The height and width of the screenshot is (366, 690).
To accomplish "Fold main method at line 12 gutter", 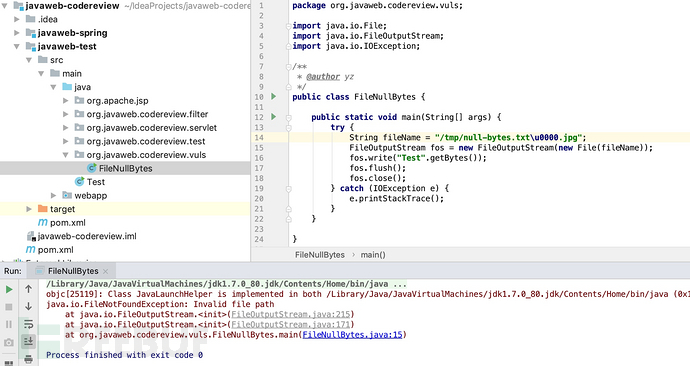I will 288,117.
